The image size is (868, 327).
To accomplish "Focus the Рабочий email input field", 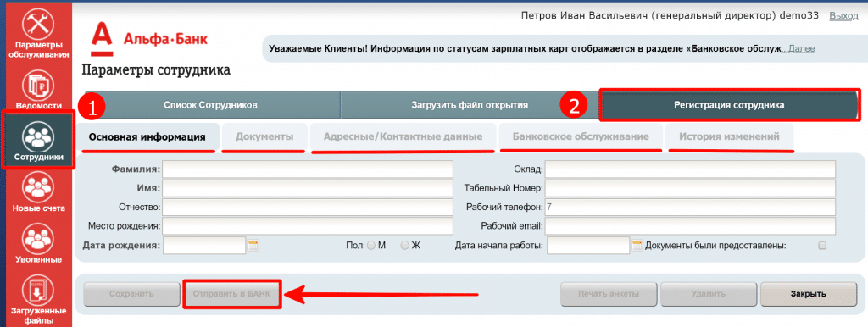I will pos(689,226).
